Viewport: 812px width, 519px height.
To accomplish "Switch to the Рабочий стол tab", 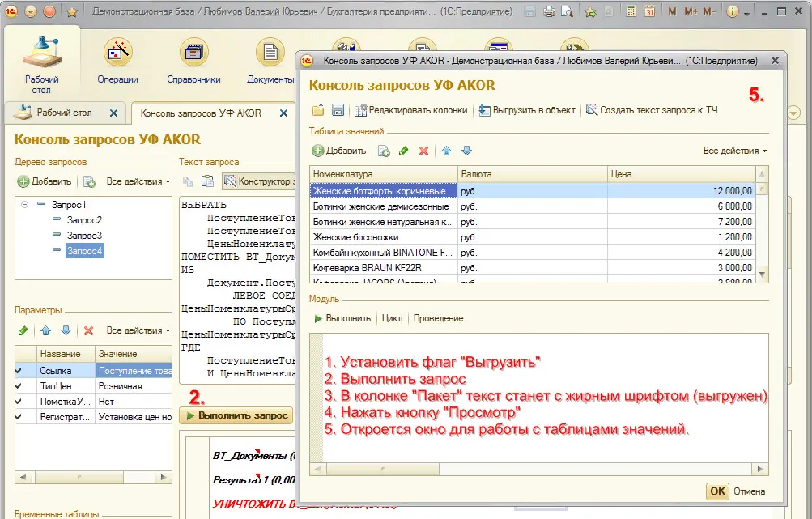I will 63,113.
